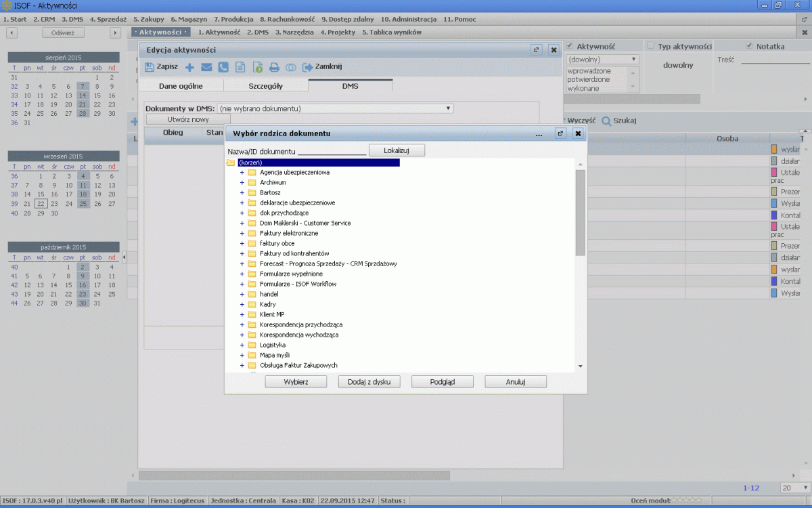Uncheck the Notatka checkbox
Screen dimensions: 812x508
click(749, 46)
